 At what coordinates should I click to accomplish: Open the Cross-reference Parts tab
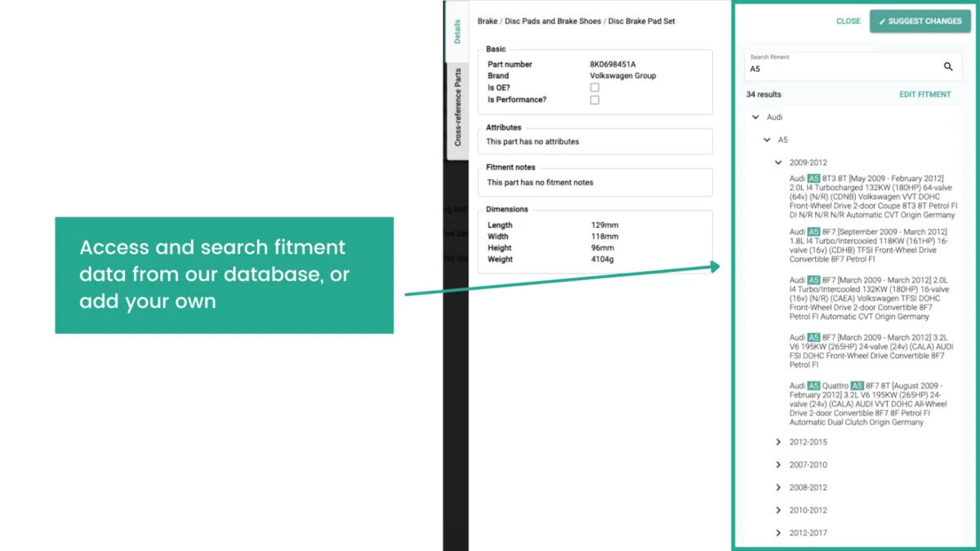(x=457, y=108)
